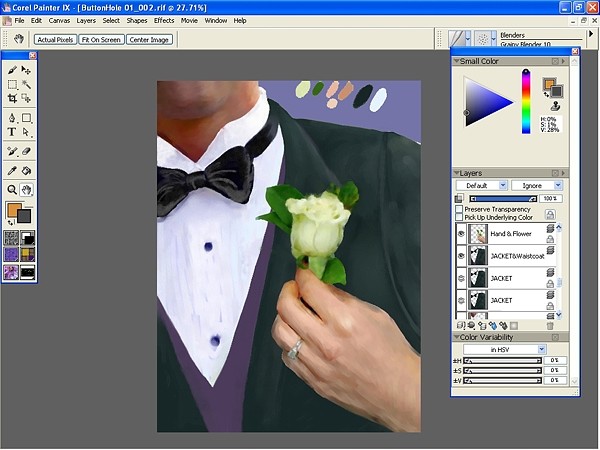Open the Look selector in toolbox
This screenshot has height=450, width=600.
click(x=11, y=272)
